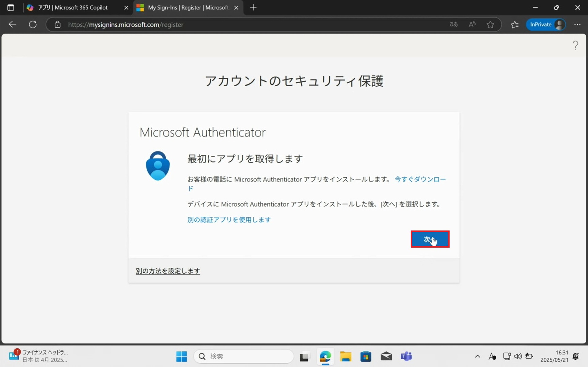
Task: Click the blue 次へ button
Action: pyautogui.click(x=430, y=239)
